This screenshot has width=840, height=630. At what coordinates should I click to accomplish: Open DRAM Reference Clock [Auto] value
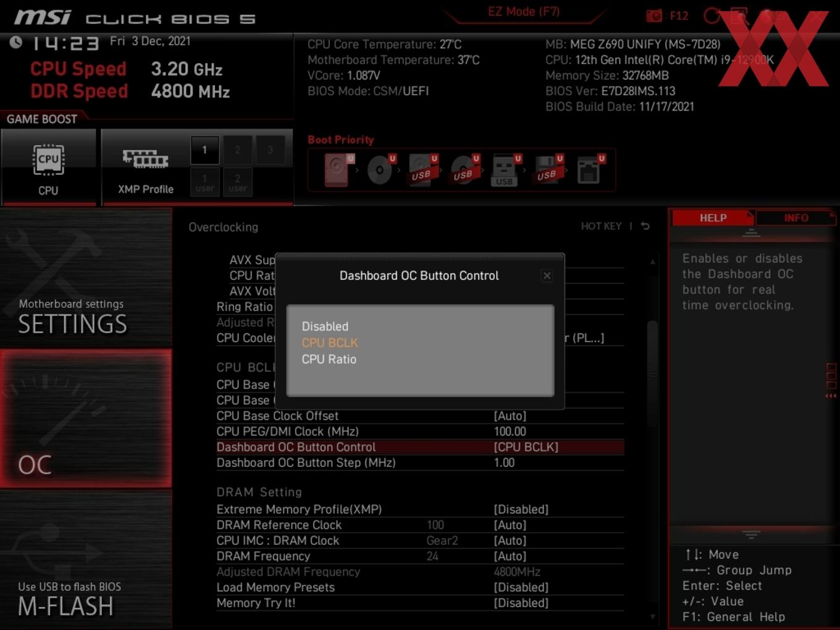510,525
